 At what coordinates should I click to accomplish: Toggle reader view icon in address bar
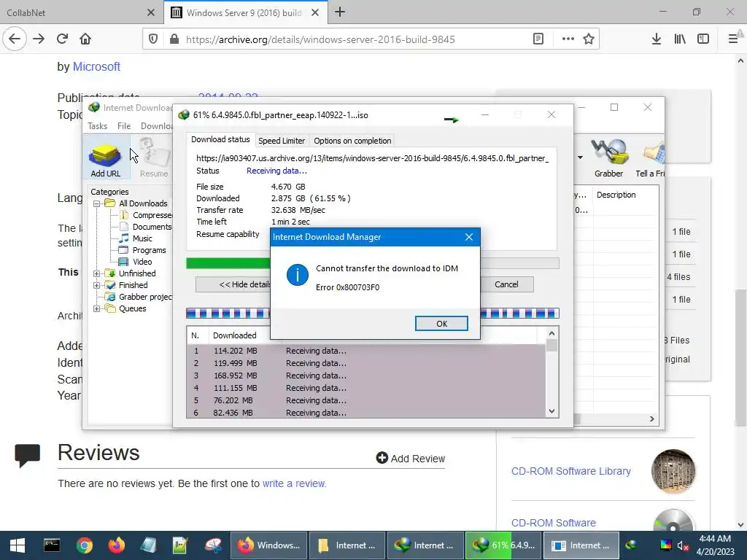pyautogui.click(x=538, y=39)
